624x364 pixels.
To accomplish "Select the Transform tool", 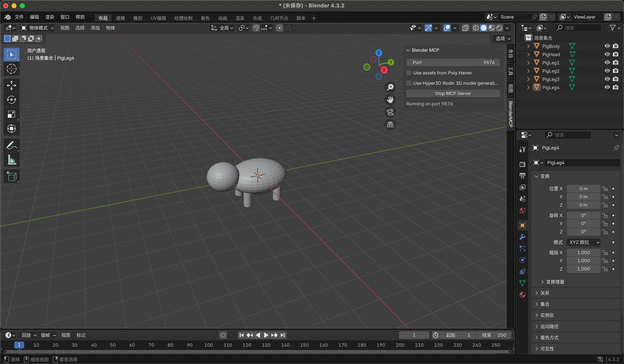I will [11, 129].
